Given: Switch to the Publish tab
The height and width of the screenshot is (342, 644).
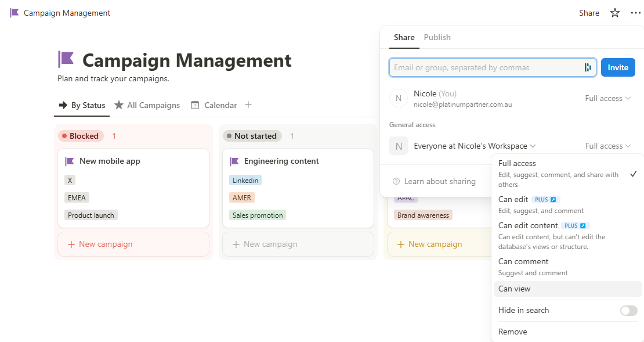Looking at the screenshot, I should (437, 37).
